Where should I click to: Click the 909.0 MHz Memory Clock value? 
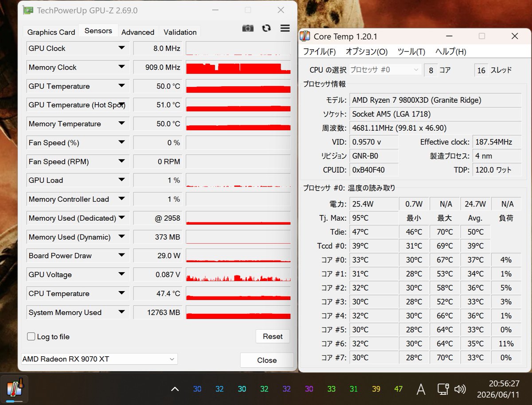[x=158, y=67]
